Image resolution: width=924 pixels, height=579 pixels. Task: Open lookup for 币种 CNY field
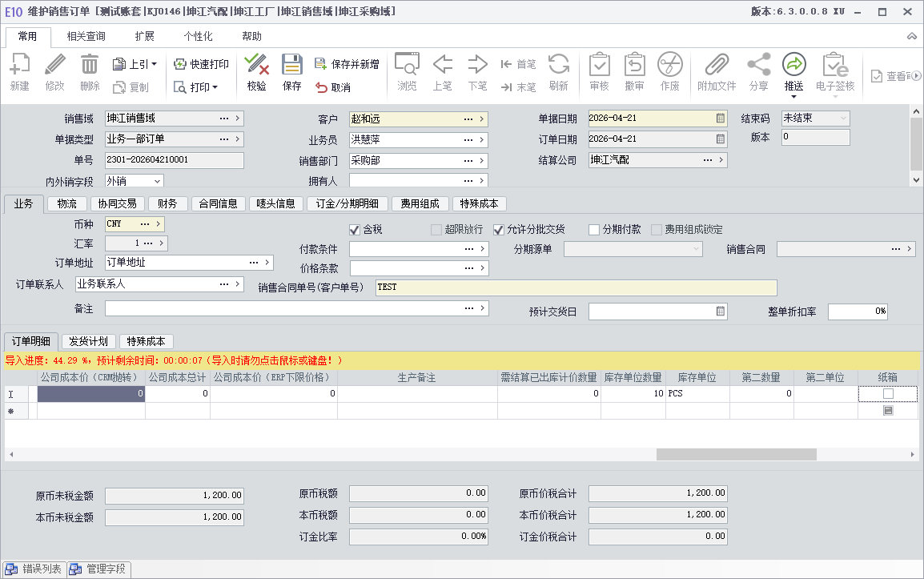tap(145, 224)
